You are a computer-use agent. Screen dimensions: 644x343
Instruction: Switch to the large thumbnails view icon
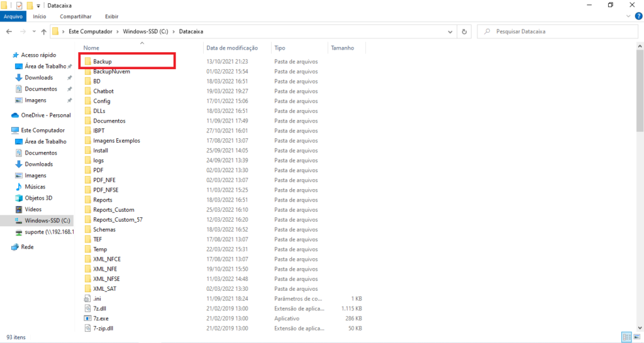pyautogui.click(x=636, y=337)
